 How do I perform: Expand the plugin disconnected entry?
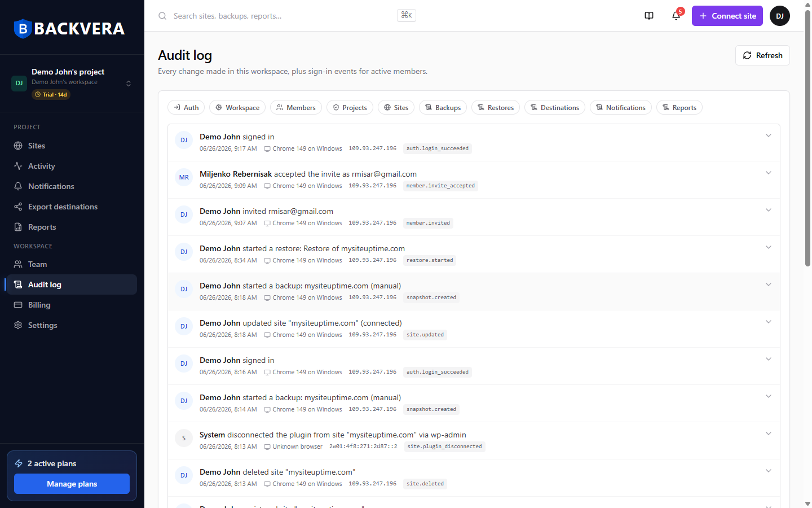769,433
